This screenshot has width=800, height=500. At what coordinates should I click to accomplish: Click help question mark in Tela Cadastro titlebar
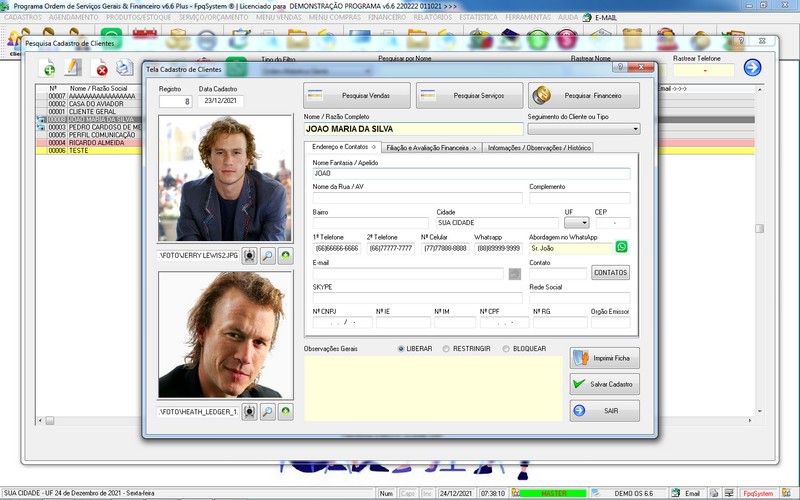coord(620,67)
